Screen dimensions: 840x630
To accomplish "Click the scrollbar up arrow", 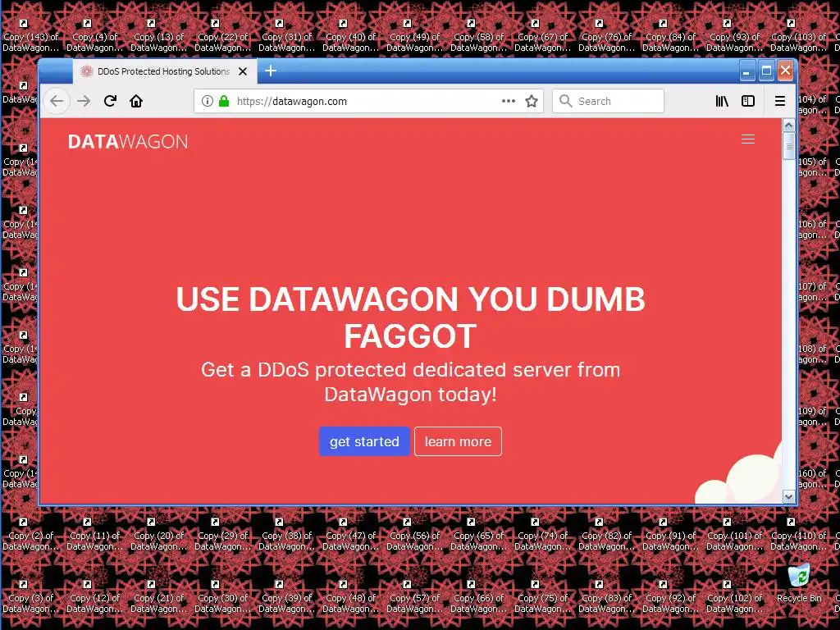I will pos(788,125).
